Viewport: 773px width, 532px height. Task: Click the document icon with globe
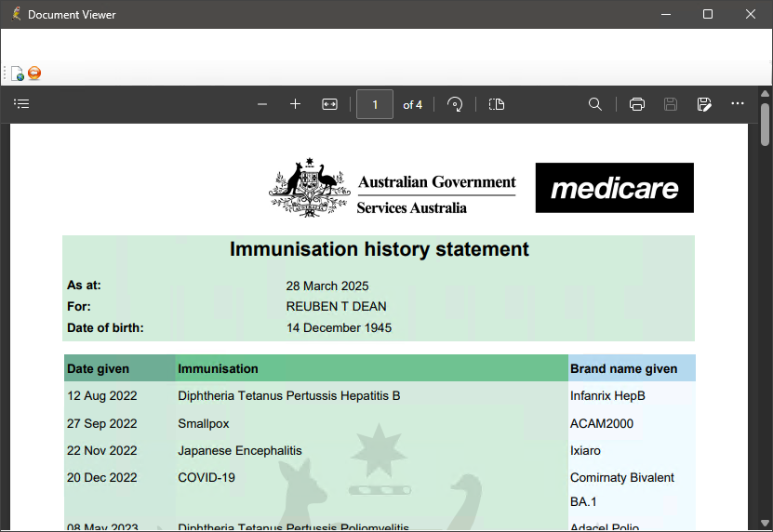coord(17,73)
